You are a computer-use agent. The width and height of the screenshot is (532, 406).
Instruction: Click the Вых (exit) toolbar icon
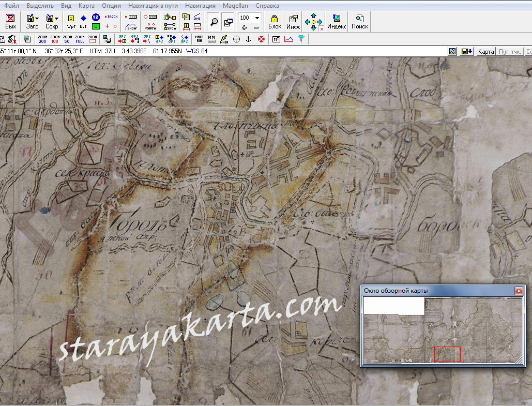point(10,22)
